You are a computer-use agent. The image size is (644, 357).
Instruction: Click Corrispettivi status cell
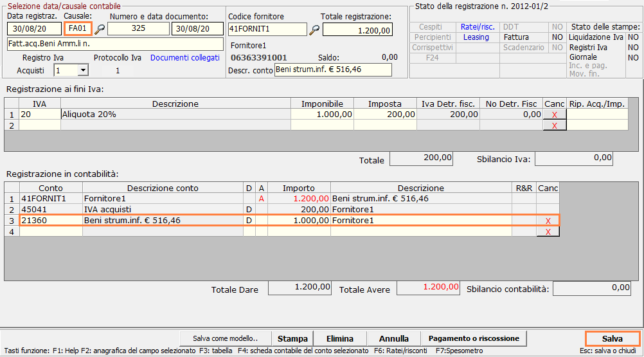[433, 47]
